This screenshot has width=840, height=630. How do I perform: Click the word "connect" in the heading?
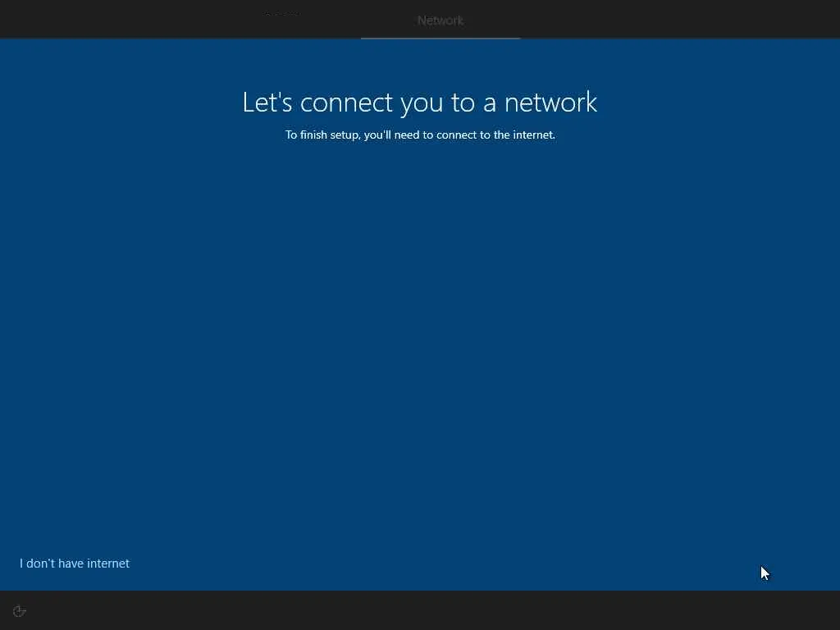[x=346, y=103]
